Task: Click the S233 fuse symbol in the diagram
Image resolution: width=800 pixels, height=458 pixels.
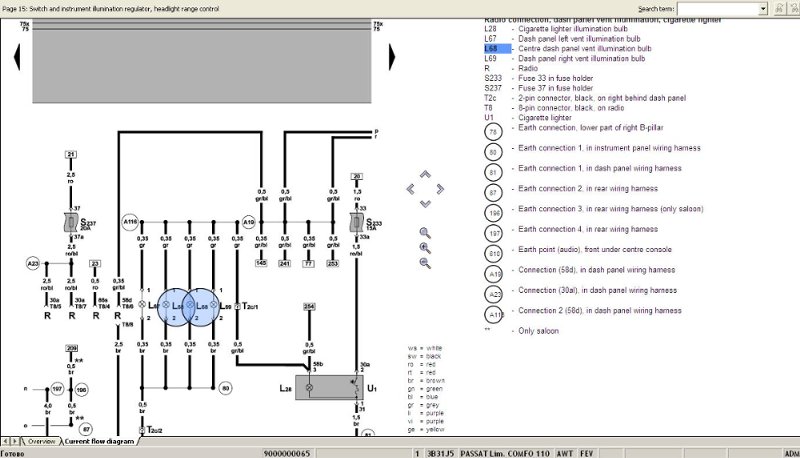Action: coord(357,222)
